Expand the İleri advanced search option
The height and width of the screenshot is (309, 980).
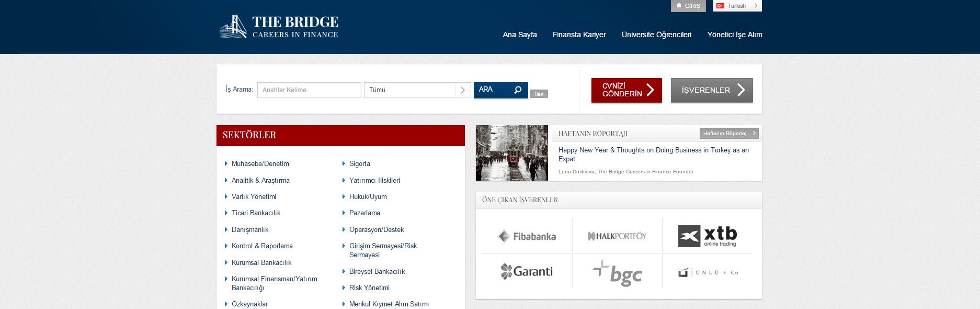[x=539, y=94]
